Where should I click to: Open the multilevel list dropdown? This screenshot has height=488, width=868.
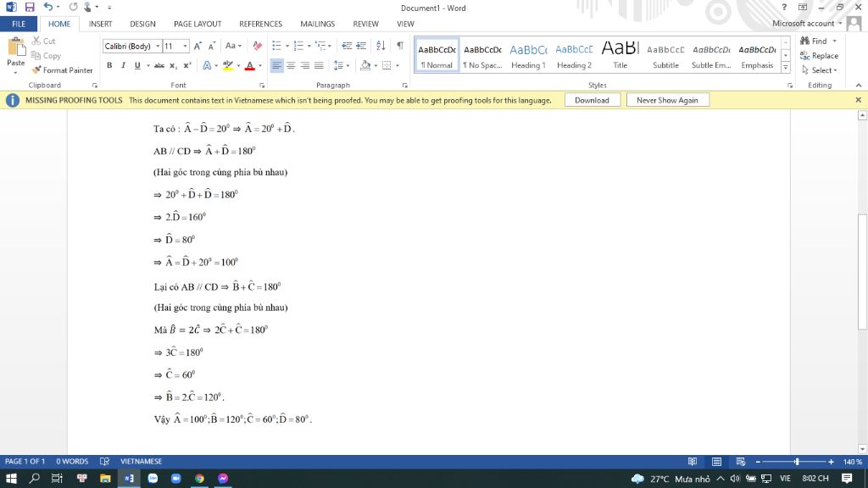[330, 46]
